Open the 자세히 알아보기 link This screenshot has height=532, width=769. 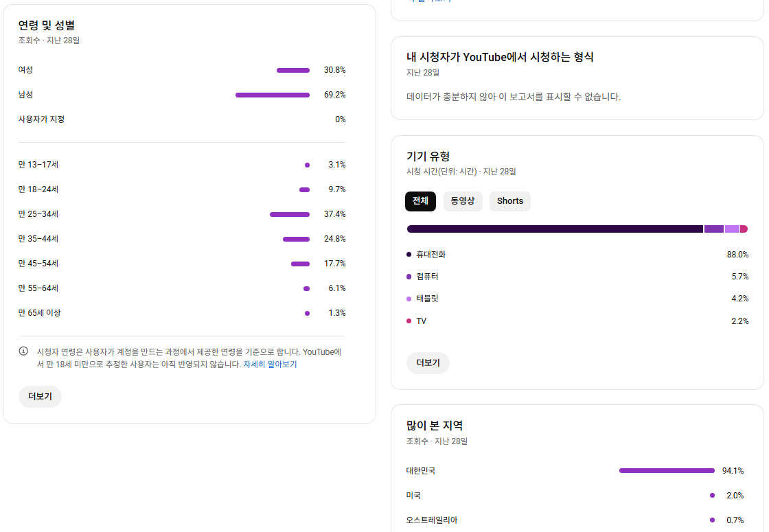point(270,365)
